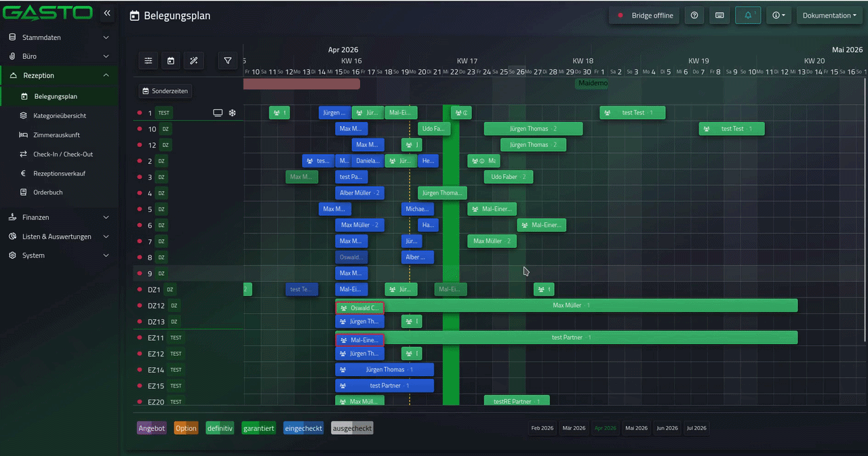Expand the System sidebar section

(x=59, y=255)
